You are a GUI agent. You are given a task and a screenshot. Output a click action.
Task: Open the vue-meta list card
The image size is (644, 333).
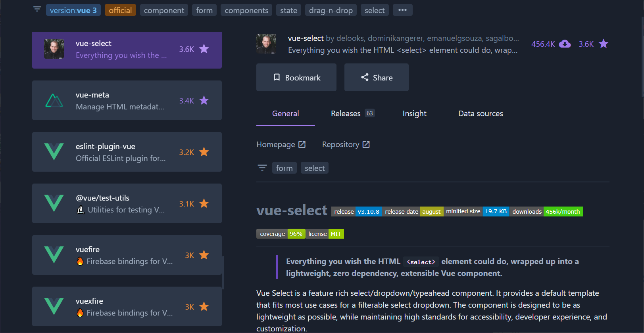(x=127, y=100)
